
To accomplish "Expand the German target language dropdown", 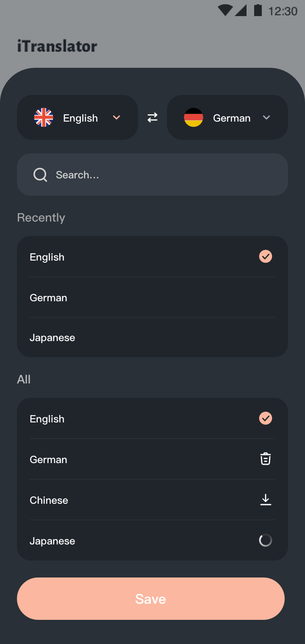I will [x=266, y=117].
